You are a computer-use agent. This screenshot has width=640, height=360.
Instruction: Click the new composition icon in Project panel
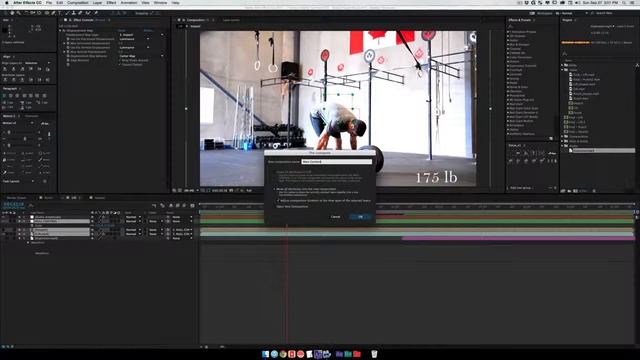coord(575,191)
